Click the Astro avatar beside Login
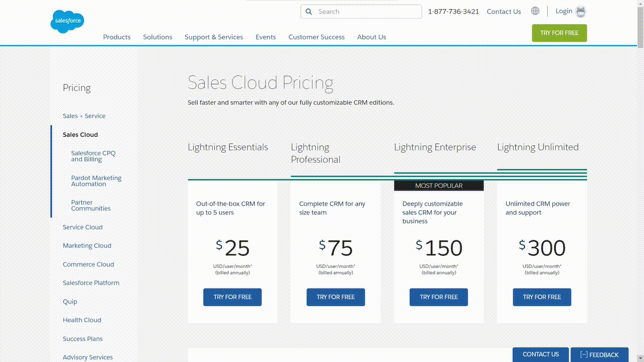644x362 pixels. pos(581,11)
